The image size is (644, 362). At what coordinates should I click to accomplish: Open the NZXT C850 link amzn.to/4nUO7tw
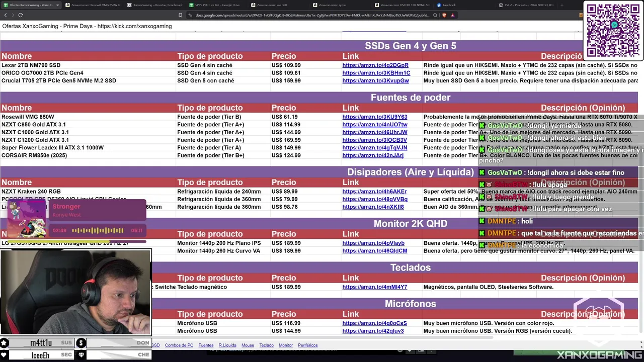[x=375, y=125]
